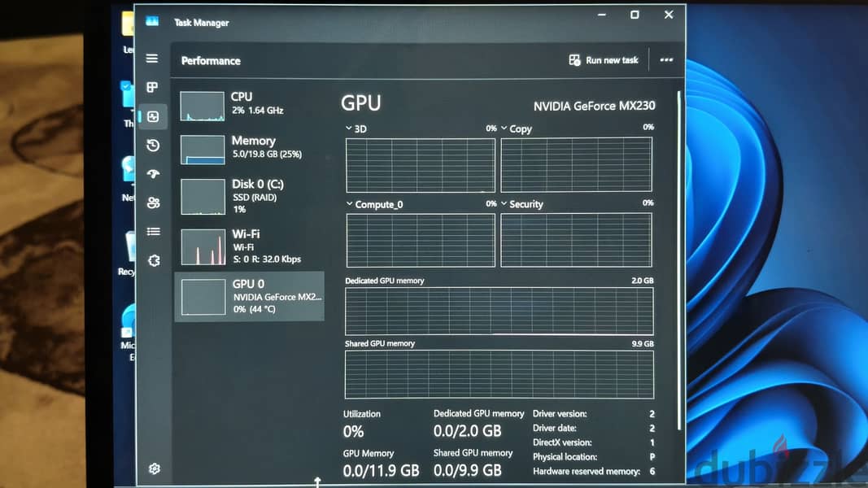This screenshot has height=488, width=868.
Task: Select Disk 0 (C:) entry
Action: (249, 196)
